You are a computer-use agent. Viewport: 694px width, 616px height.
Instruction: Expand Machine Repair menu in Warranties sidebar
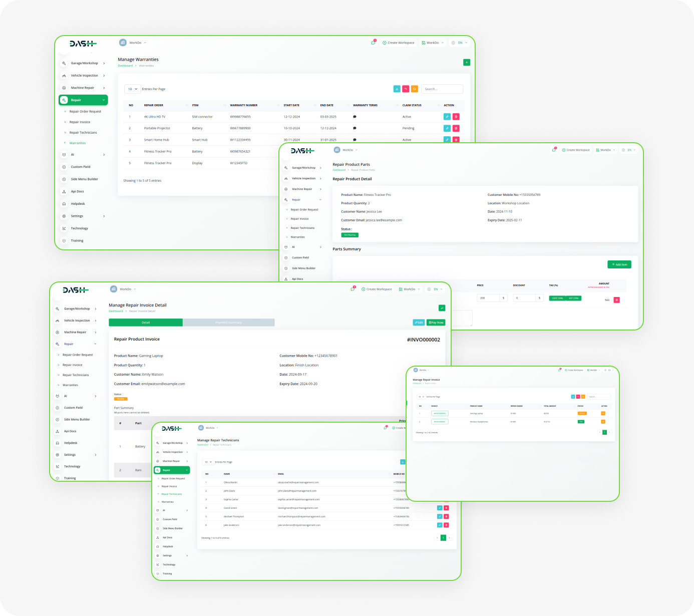83,88
